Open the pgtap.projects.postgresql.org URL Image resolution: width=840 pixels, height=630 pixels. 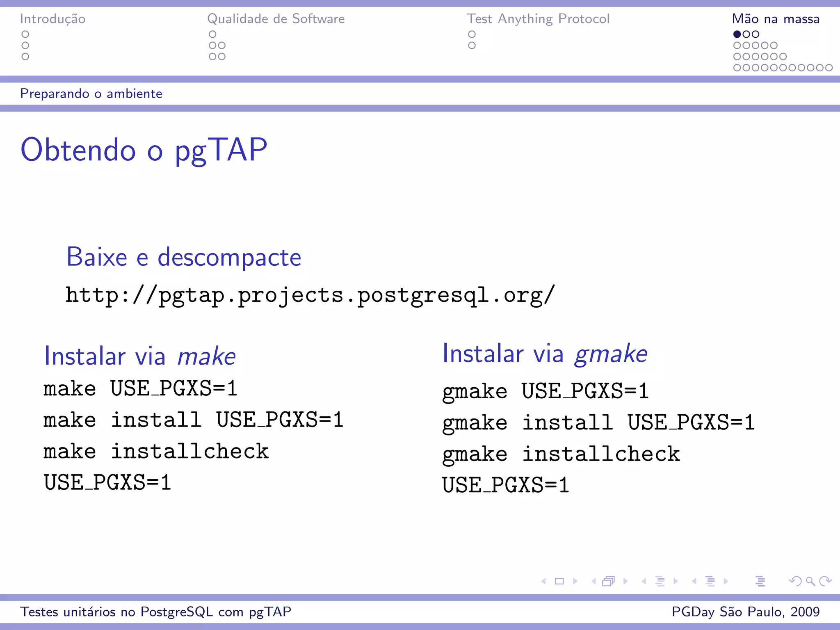(310, 296)
